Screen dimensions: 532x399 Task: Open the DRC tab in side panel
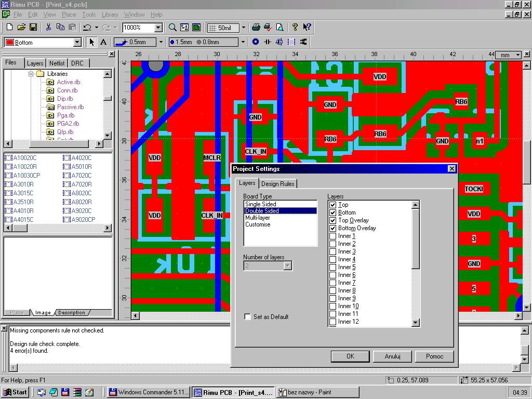coord(77,63)
